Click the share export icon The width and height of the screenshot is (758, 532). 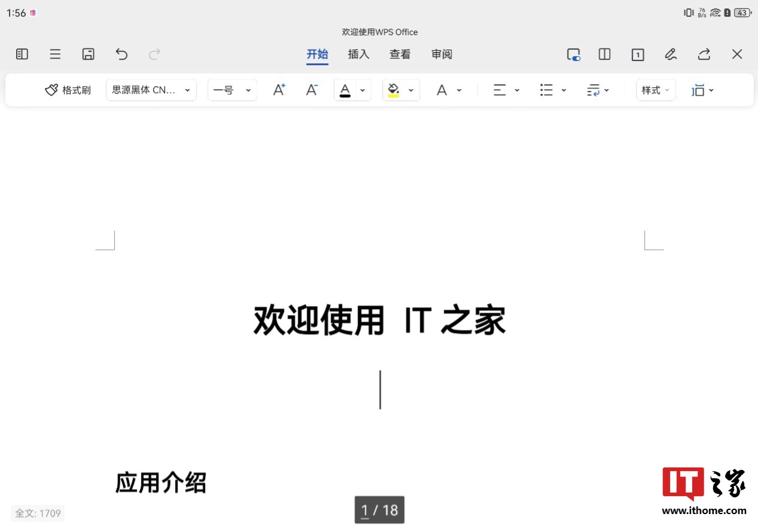[x=704, y=54]
